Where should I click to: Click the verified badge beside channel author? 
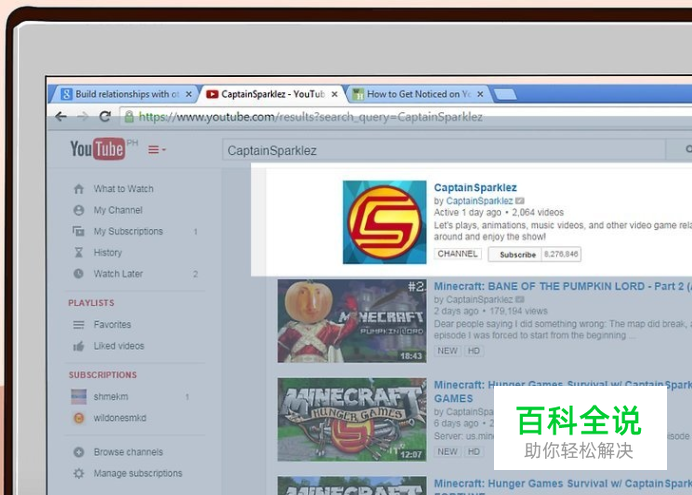click(x=520, y=201)
